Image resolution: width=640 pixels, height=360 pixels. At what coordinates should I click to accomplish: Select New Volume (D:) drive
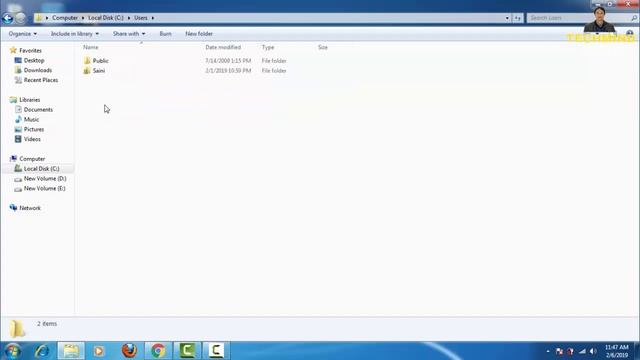(45, 178)
